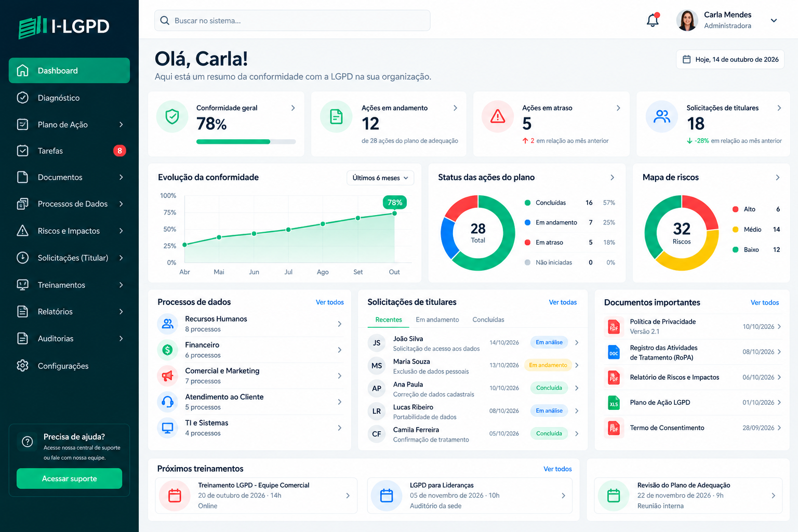Image resolution: width=798 pixels, height=532 pixels.
Task: Click the JS avatar for João Silva
Action: [x=377, y=343]
